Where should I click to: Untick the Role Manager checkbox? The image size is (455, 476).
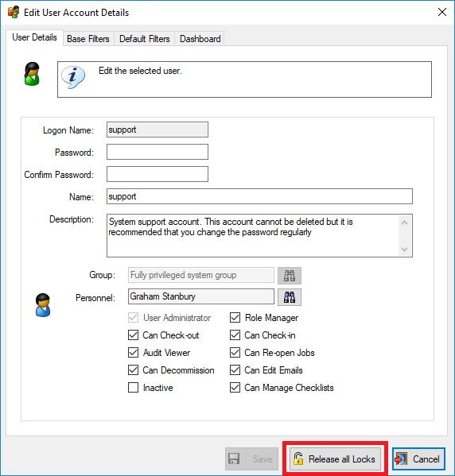click(235, 318)
